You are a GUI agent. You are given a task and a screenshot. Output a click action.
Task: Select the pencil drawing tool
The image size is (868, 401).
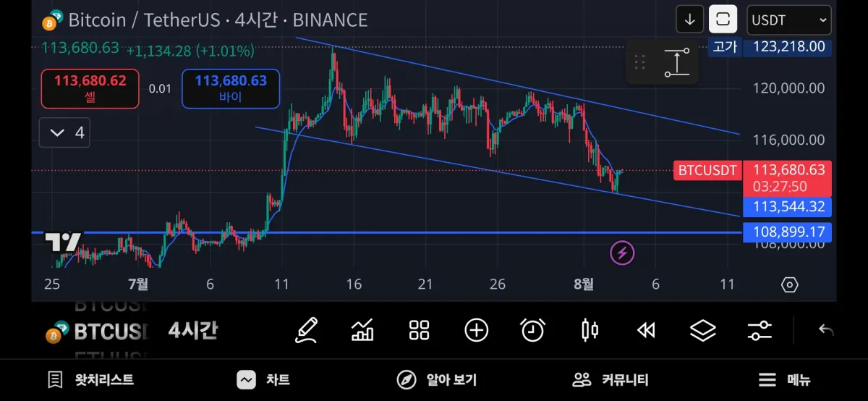pyautogui.click(x=307, y=331)
